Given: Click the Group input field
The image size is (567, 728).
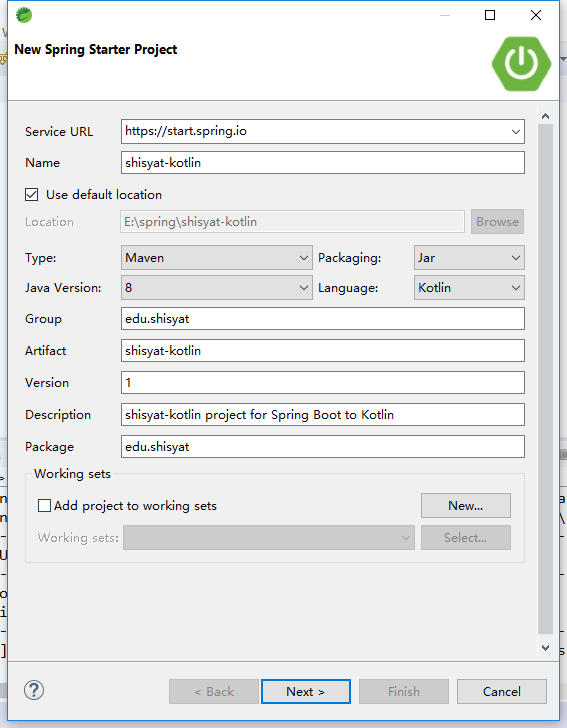Looking at the screenshot, I should (x=323, y=319).
